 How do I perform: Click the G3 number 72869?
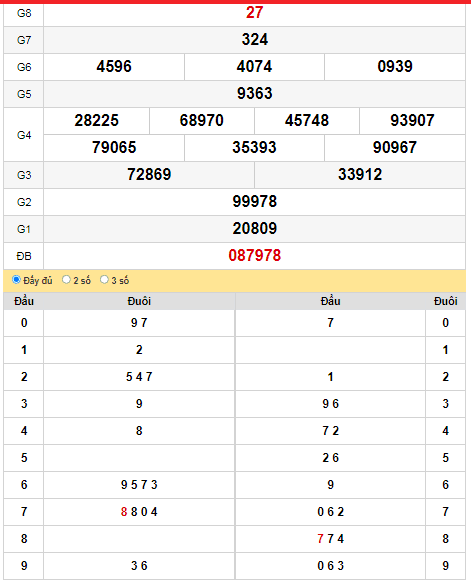tap(149, 175)
